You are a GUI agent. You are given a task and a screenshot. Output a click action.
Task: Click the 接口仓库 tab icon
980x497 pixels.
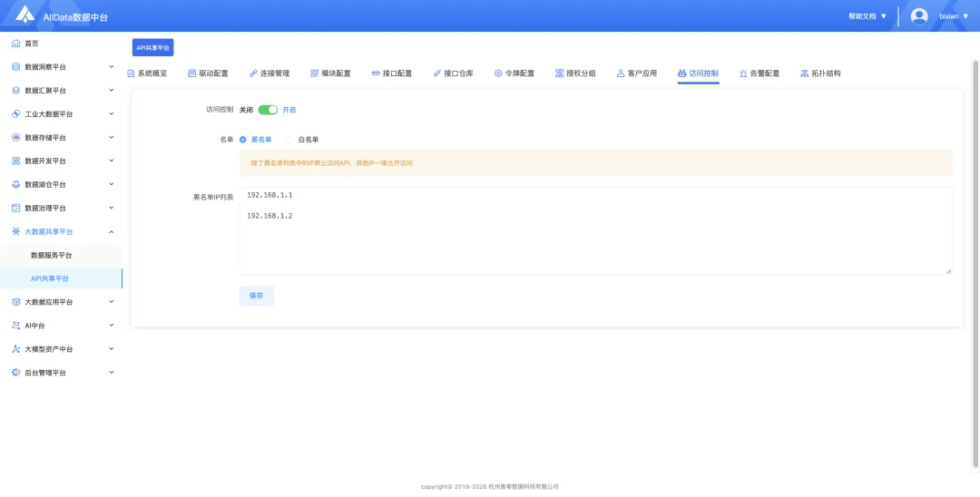436,73
